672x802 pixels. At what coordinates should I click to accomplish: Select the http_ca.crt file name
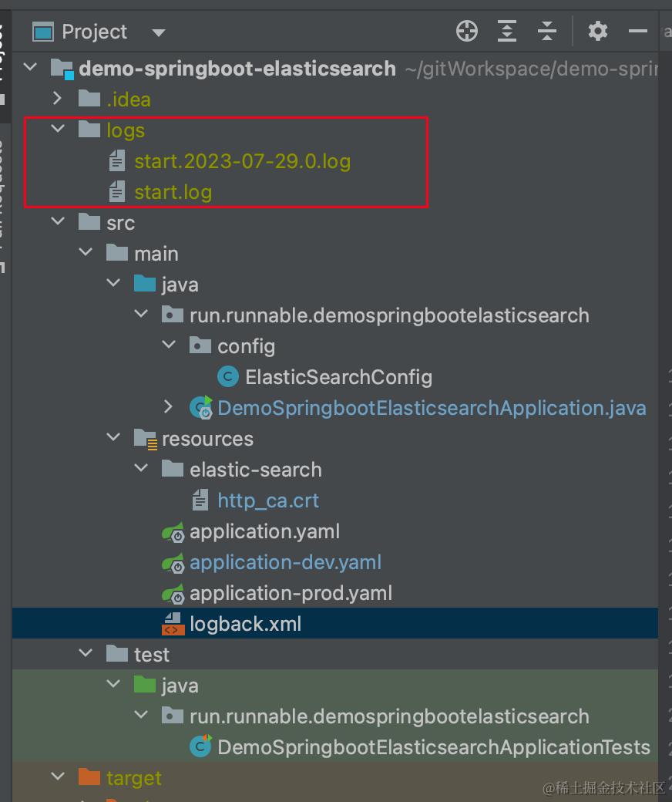[268, 500]
